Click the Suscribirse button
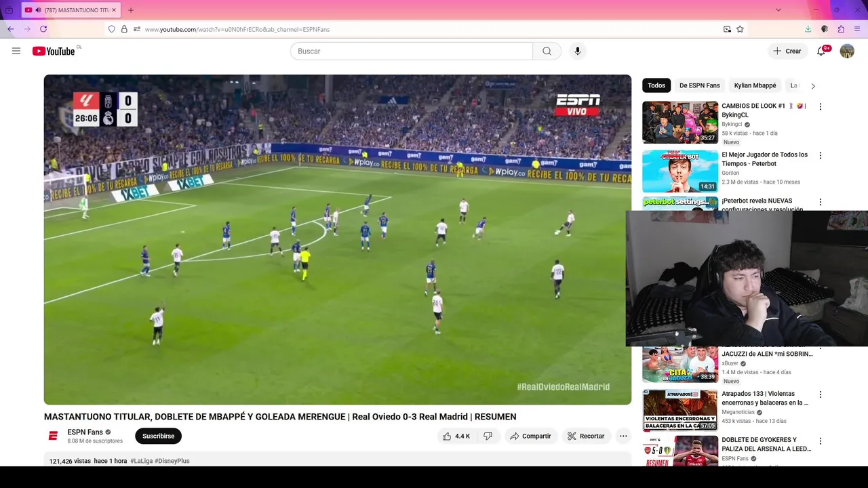868x488 pixels. pos(158,436)
